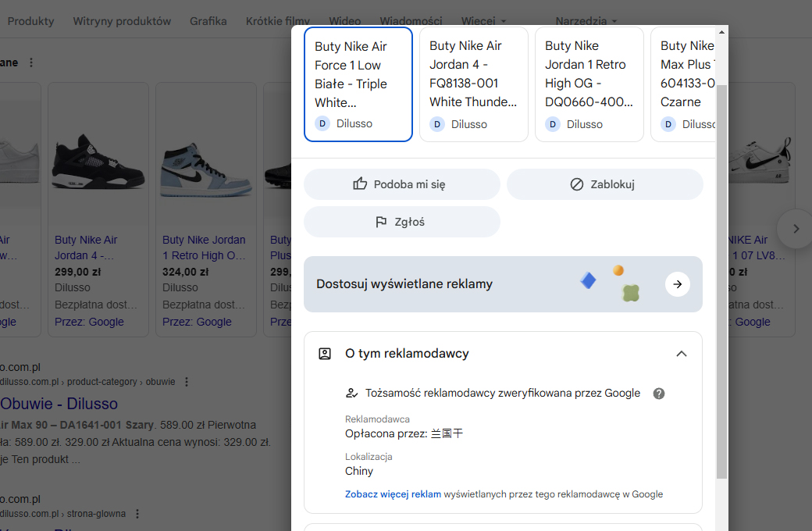
Task: Select the Buty Nike Max Plus 604133 card
Action: tap(683, 84)
